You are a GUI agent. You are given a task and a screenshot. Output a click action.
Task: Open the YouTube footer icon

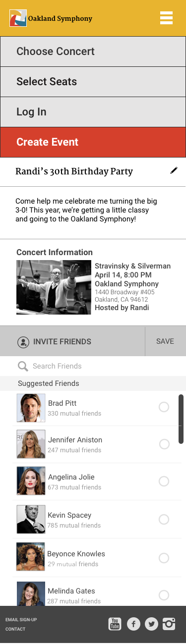tap(115, 624)
